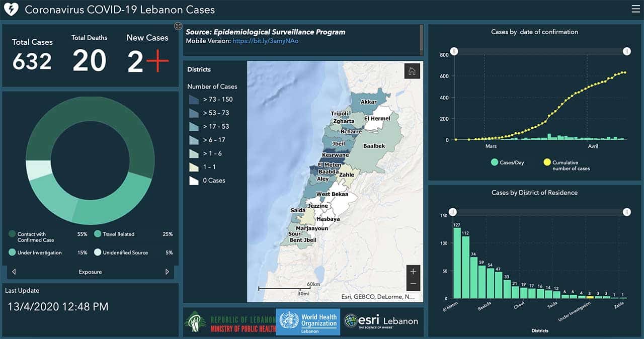Image resolution: width=644 pixels, height=339 pixels.
Task: Expand the panel with the fullscreen icon
Action: 178,26
